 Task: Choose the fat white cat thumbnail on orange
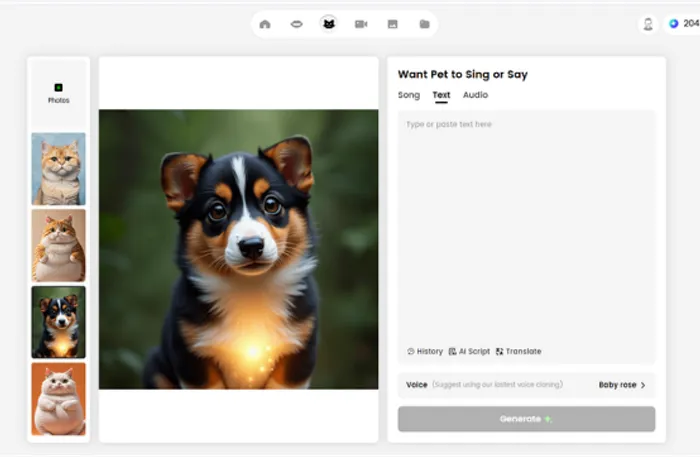coord(58,398)
